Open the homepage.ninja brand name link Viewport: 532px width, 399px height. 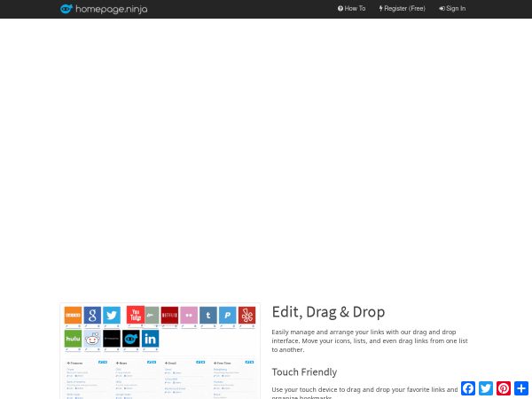point(112,9)
